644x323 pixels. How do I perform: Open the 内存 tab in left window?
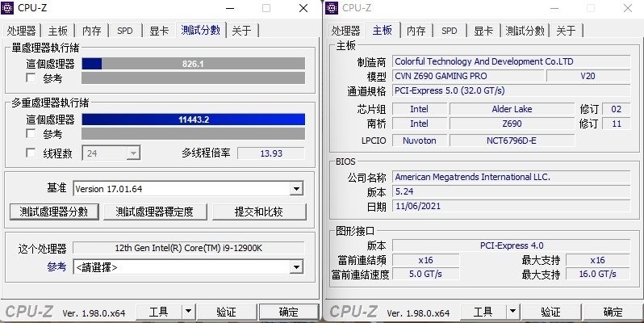tap(91, 31)
